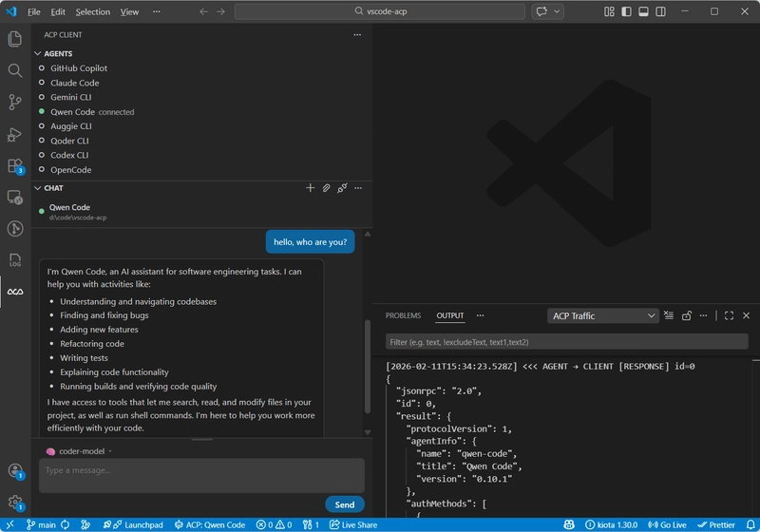The width and height of the screenshot is (760, 532).
Task: Open Source Control view in activity bar
Action: [15, 102]
